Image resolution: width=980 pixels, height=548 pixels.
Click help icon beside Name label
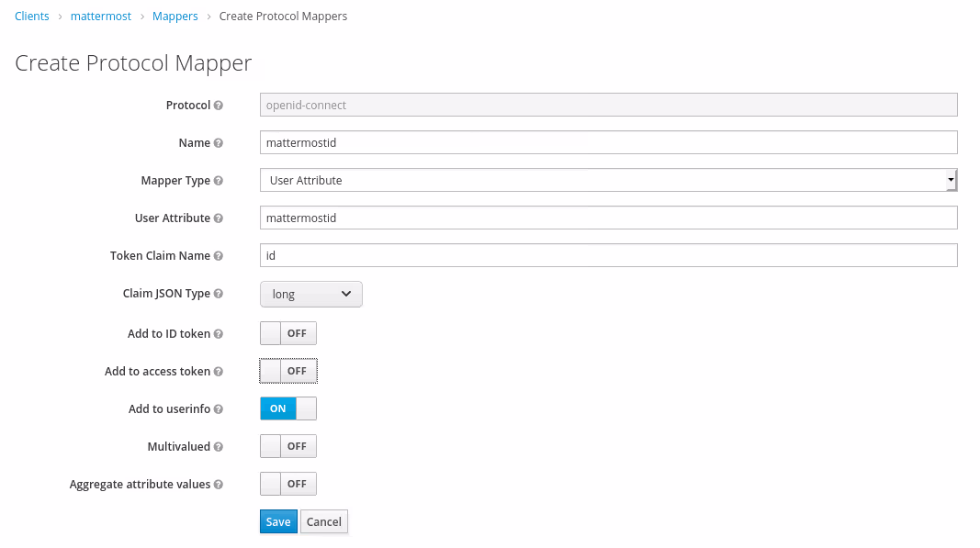click(219, 143)
